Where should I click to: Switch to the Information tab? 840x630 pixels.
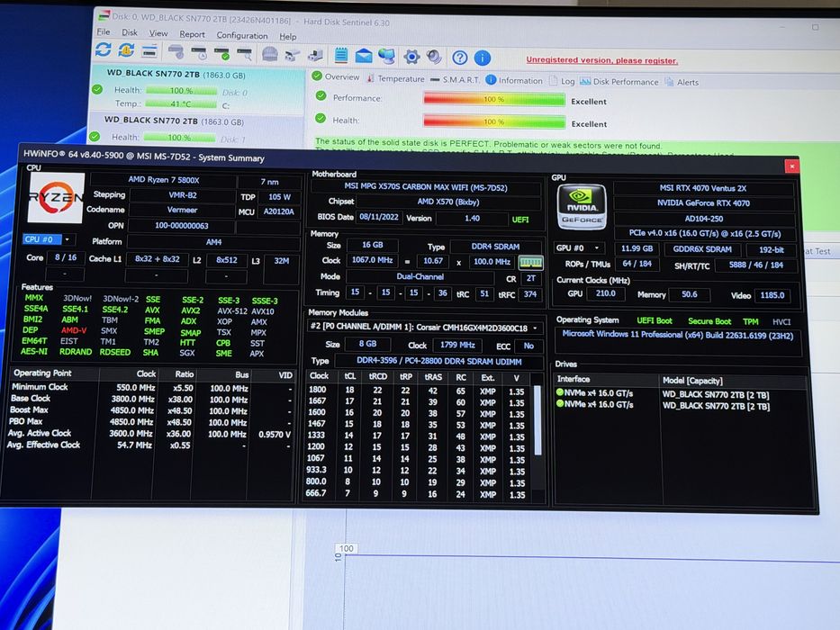click(x=514, y=80)
